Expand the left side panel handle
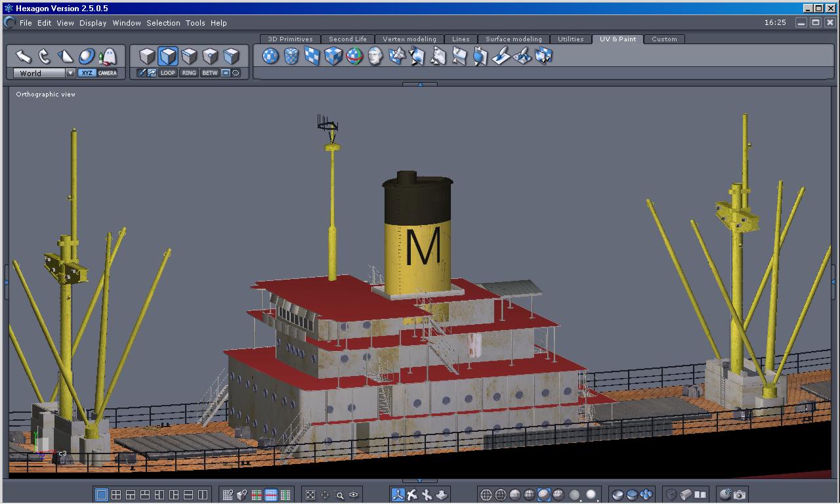Viewport: 840px width, 504px height. point(7,282)
